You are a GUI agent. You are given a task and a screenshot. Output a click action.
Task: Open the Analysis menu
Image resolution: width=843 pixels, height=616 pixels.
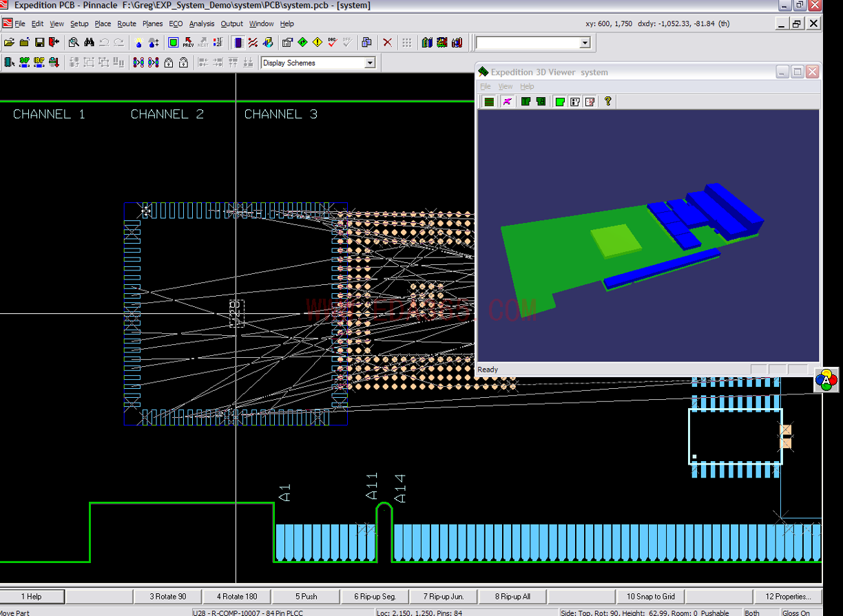(x=202, y=23)
